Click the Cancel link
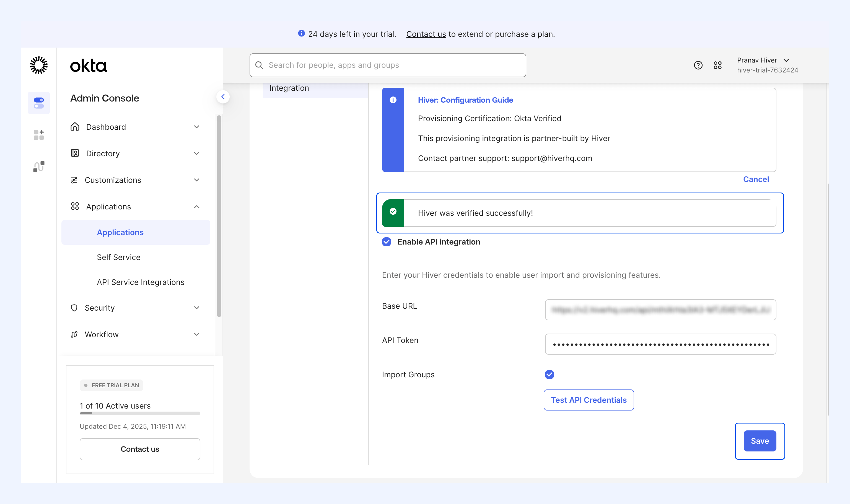This screenshot has width=850, height=504. pyautogui.click(x=756, y=179)
